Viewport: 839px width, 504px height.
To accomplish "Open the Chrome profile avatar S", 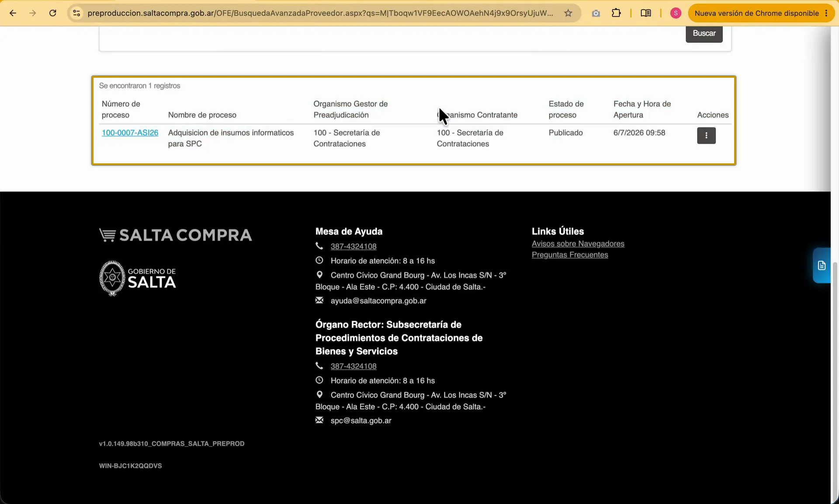I will click(676, 13).
